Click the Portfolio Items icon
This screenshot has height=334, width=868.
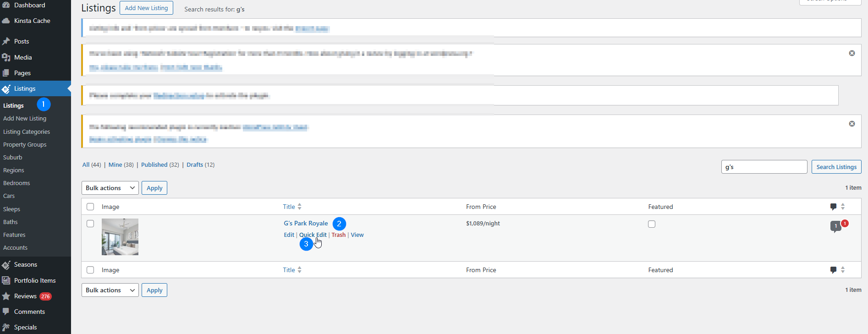[x=6, y=280]
